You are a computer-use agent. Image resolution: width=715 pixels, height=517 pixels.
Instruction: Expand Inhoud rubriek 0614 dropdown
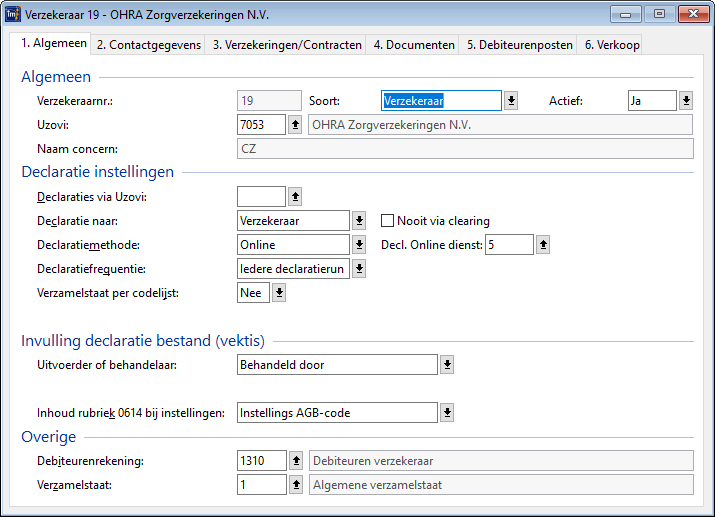click(447, 413)
